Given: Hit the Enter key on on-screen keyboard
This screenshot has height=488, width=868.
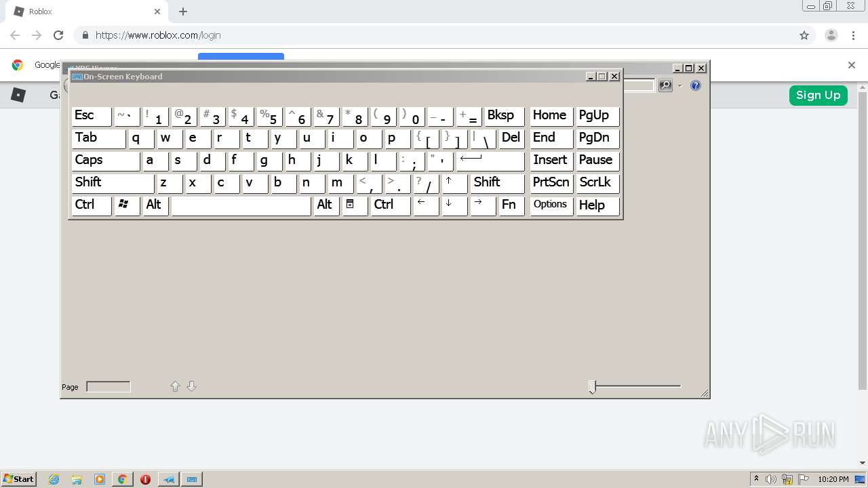Looking at the screenshot, I should click(490, 161).
